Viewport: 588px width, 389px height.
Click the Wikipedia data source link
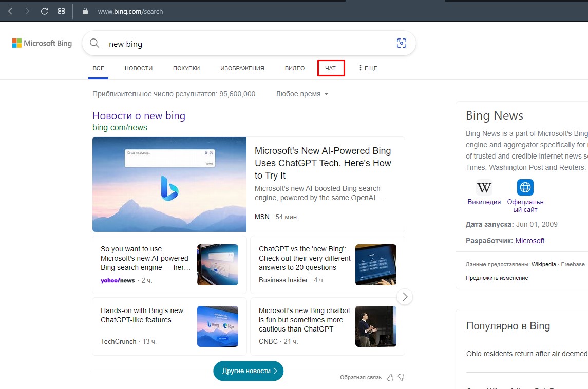543,264
